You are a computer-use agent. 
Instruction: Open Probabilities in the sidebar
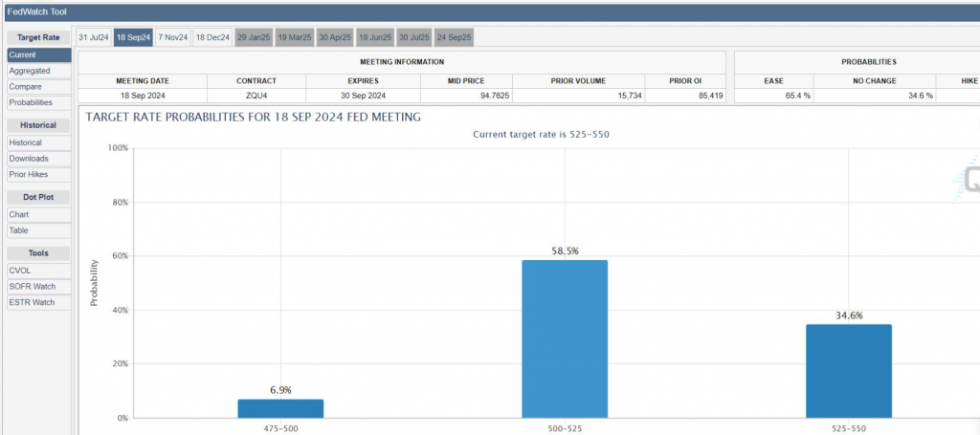(x=38, y=101)
